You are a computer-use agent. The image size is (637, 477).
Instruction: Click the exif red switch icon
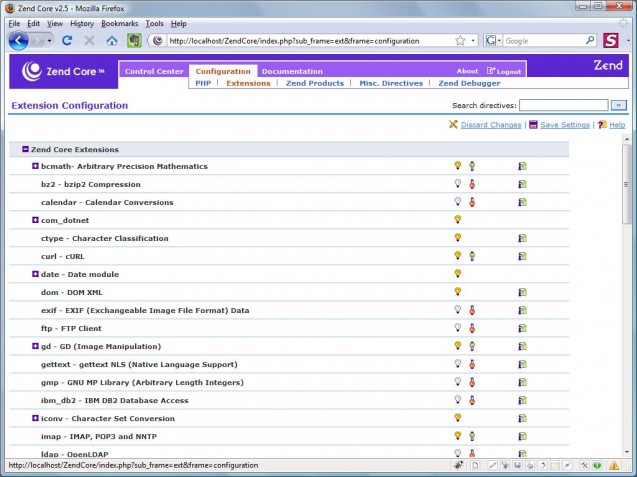point(472,310)
